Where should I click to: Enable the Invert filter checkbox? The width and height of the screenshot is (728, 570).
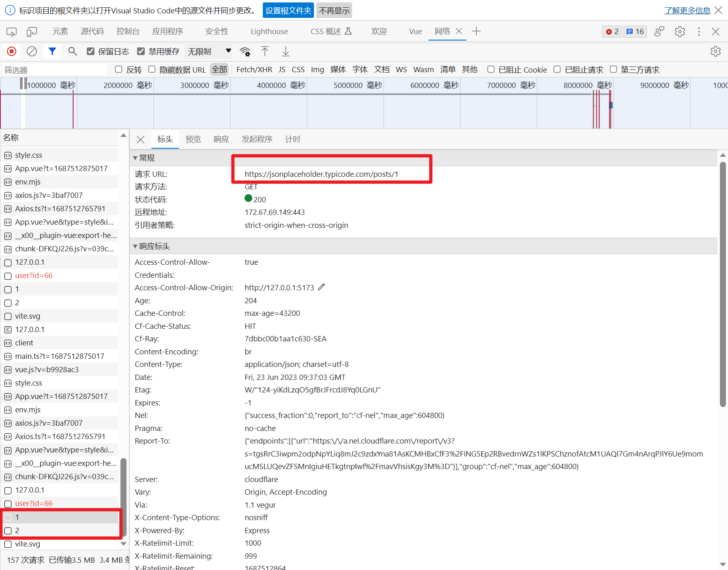coord(119,69)
